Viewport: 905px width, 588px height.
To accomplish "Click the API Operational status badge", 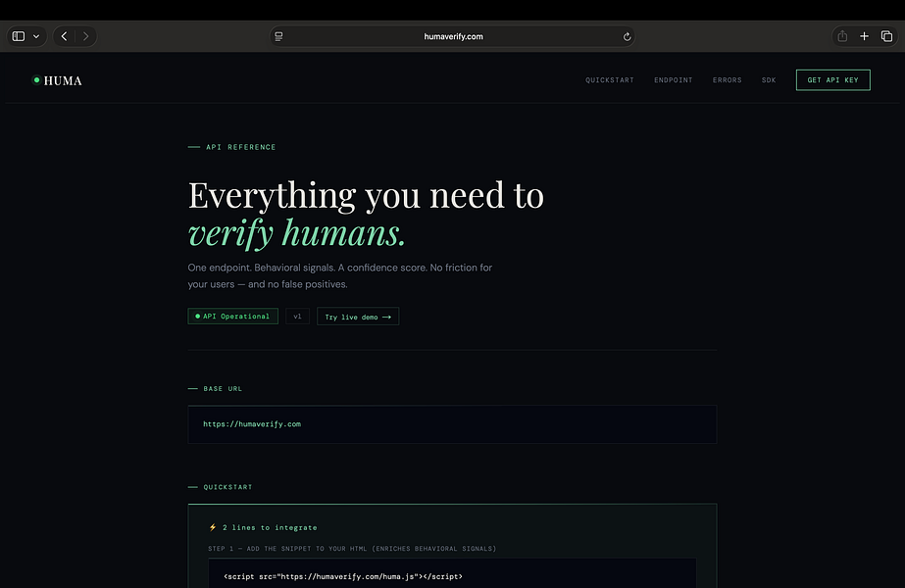I will click(232, 317).
